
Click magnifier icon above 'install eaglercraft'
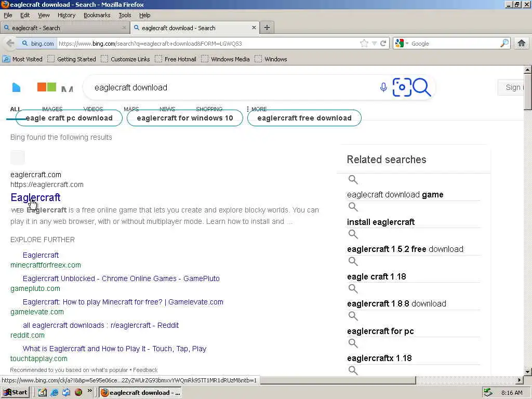(353, 207)
